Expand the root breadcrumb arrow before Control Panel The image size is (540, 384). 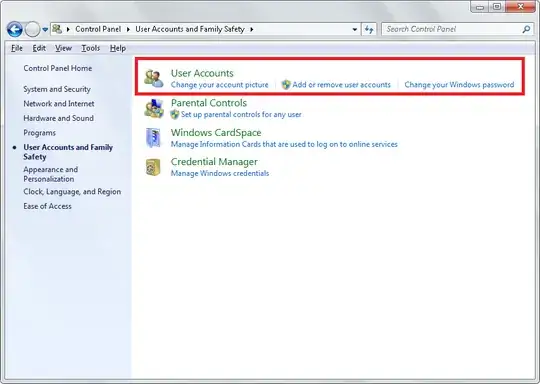click(68, 30)
